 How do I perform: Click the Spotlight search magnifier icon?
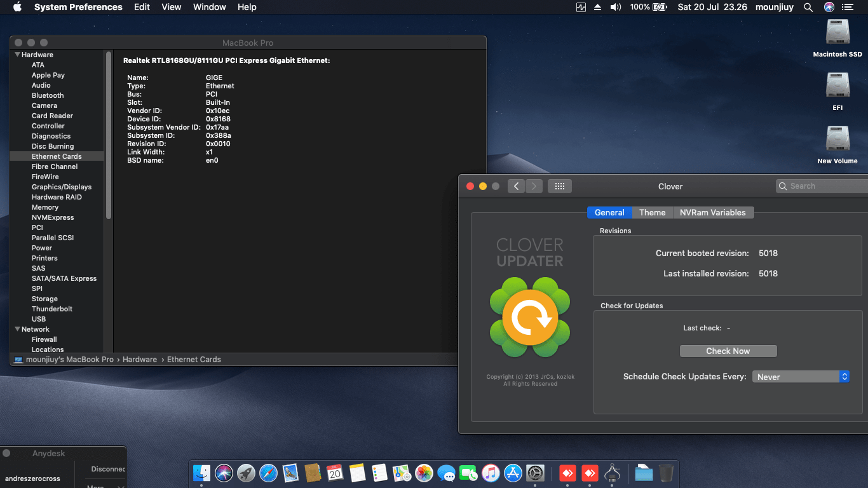coord(808,7)
